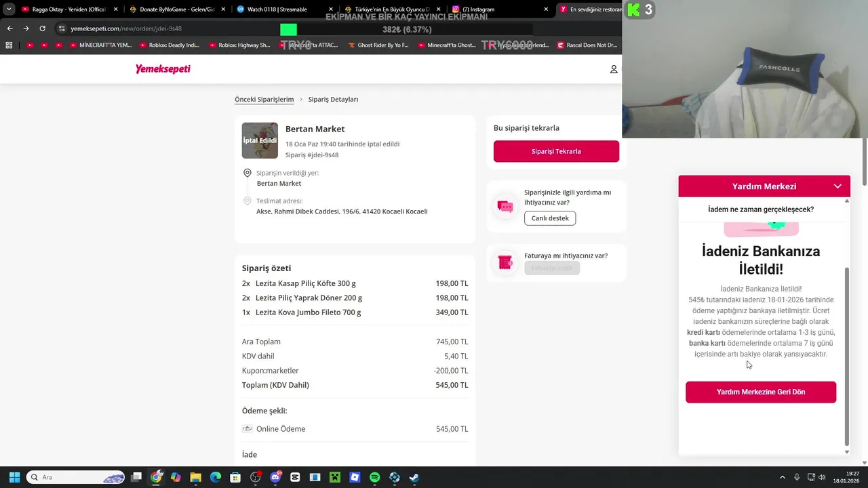Image resolution: width=868 pixels, height=488 pixels.
Task: Open the MİNECRAFT'TA YEM bookmark
Action: click(100, 45)
